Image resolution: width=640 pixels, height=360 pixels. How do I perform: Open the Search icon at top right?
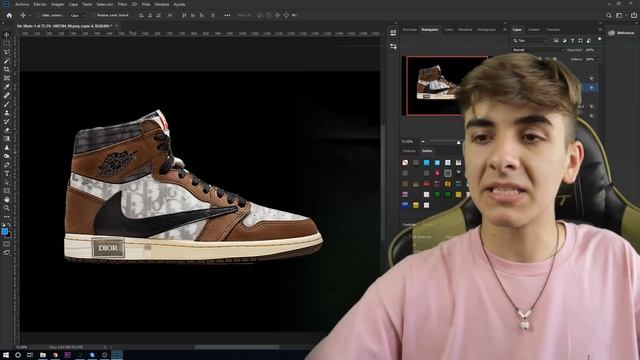609,16
